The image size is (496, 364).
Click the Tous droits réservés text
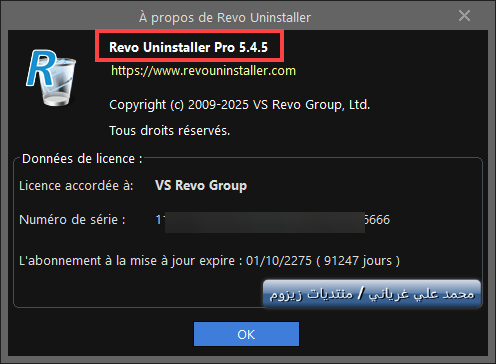point(170,130)
